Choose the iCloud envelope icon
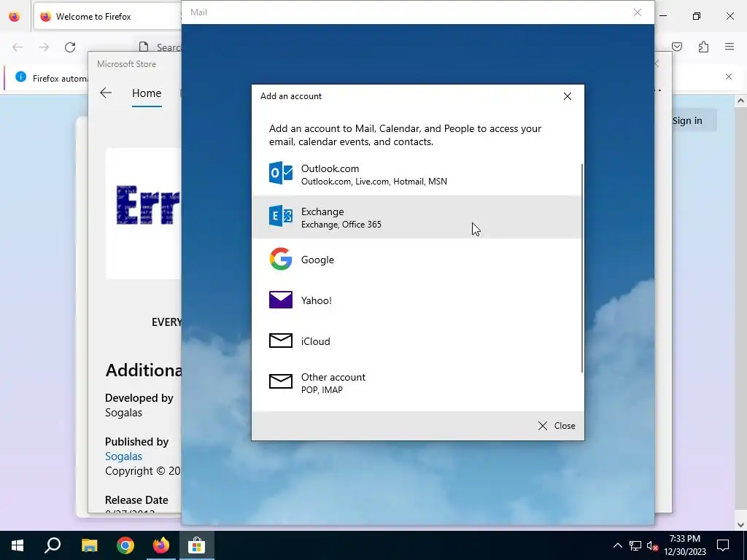Screen dimensions: 747x560 pos(281,341)
